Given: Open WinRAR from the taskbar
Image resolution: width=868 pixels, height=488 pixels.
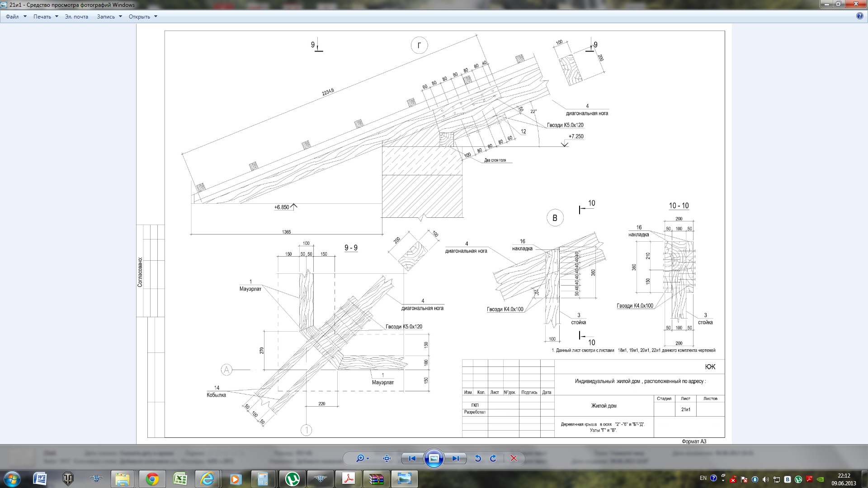Looking at the screenshot, I should (x=376, y=479).
